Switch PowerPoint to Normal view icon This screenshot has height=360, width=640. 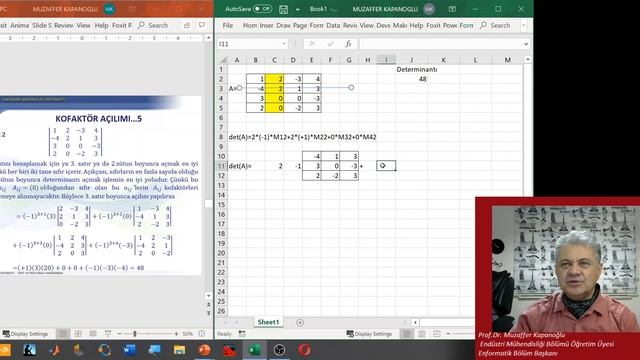pos(63,334)
